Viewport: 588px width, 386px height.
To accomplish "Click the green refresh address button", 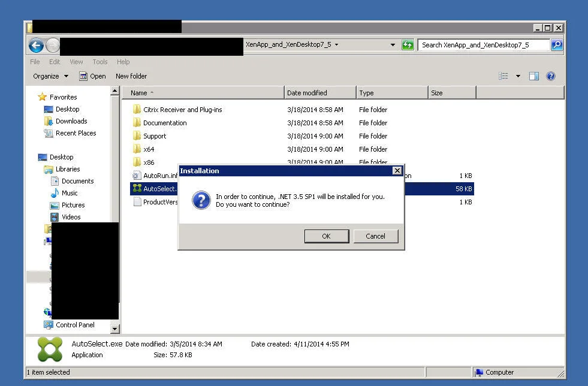I will pos(408,45).
